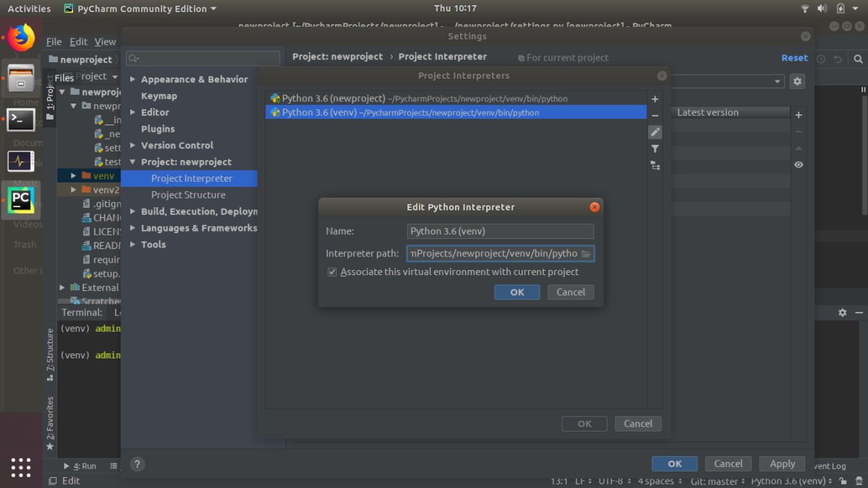The width and height of the screenshot is (868, 488).
Task: Select PyCharm icon in the dock
Action: pyautogui.click(x=21, y=200)
